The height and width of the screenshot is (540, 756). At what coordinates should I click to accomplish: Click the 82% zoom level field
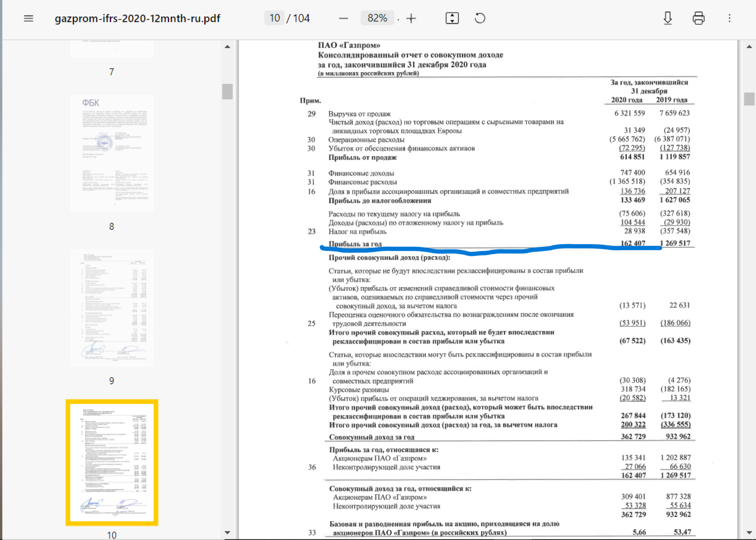click(377, 18)
